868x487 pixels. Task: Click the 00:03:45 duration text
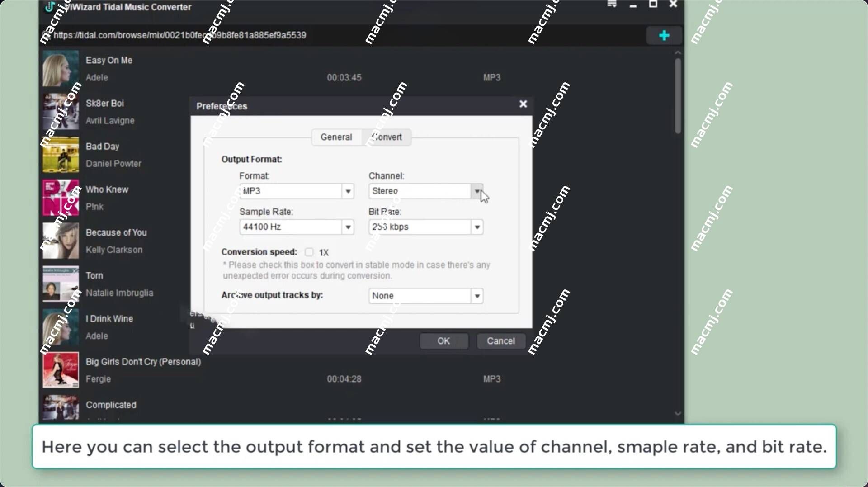pyautogui.click(x=344, y=78)
